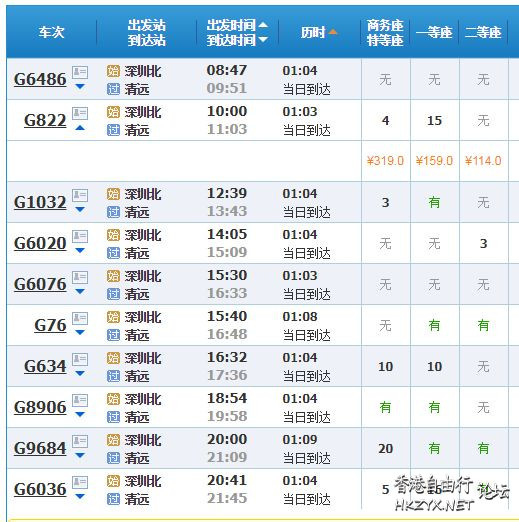
Task: Click arrival time 16:33 in G6076 row
Action: [227, 293]
